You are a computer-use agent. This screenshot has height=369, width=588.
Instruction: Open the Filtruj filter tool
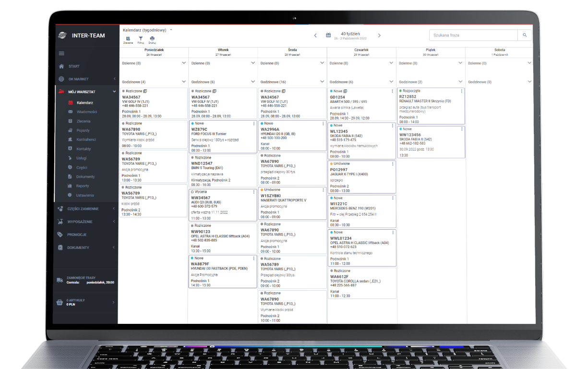click(141, 39)
